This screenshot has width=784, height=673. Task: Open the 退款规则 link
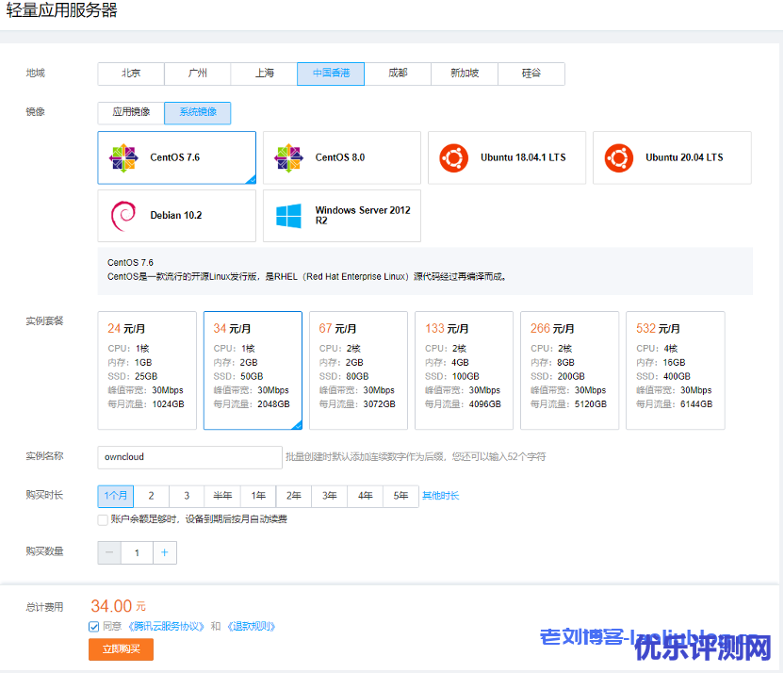click(x=251, y=626)
